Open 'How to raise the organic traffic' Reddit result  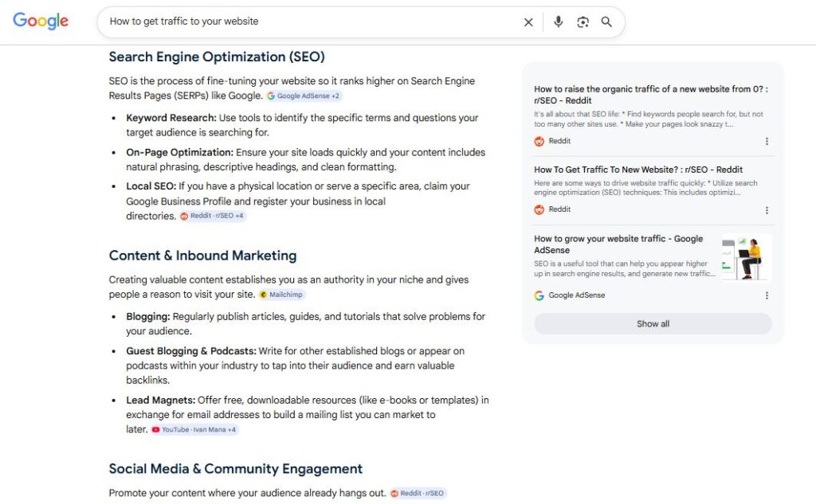(x=650, y=95)
